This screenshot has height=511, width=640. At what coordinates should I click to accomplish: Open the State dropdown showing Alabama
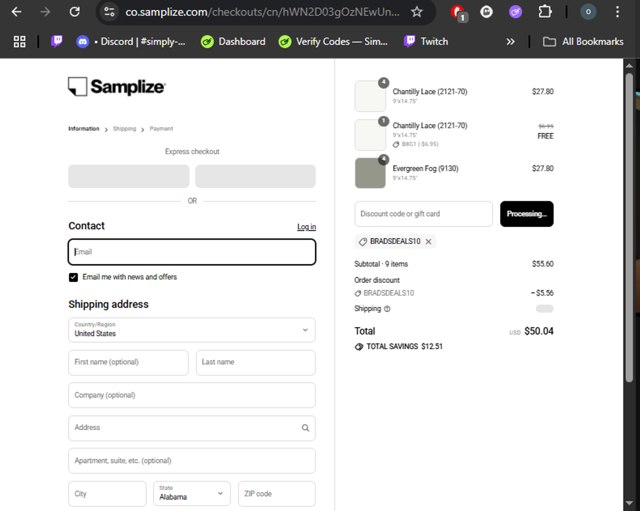(x=192, y=494)
